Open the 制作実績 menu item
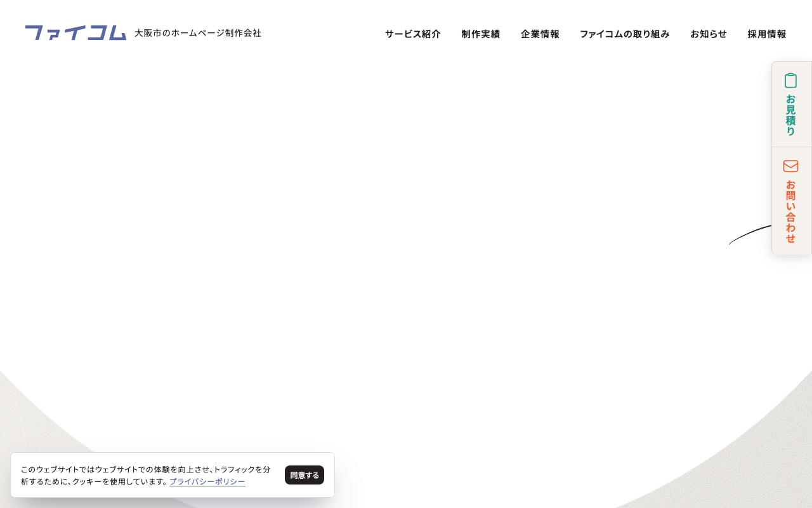Viewport: 812px width, 508px height. coord(481,34)
